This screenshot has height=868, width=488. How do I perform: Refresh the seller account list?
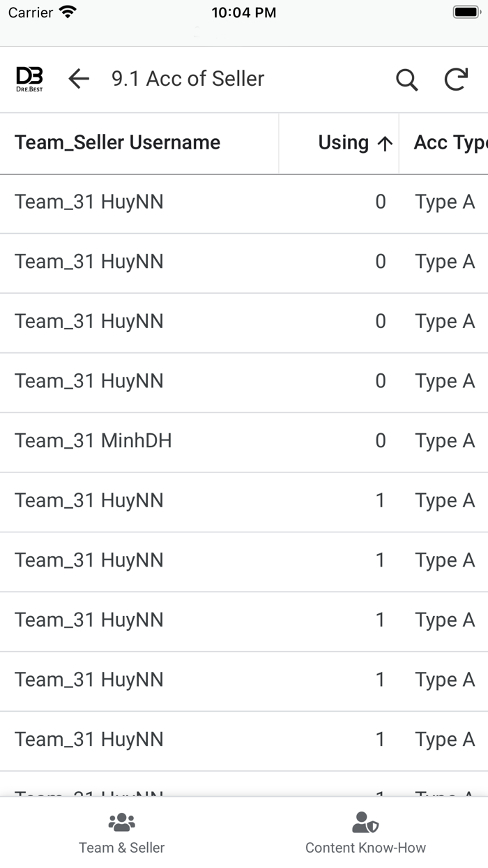[456, 80]
